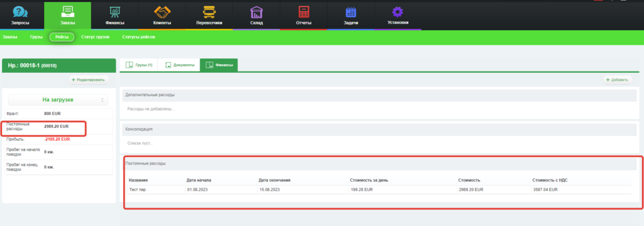
Task: Open the На загрузке status dropdown
Action: (58, 100)
